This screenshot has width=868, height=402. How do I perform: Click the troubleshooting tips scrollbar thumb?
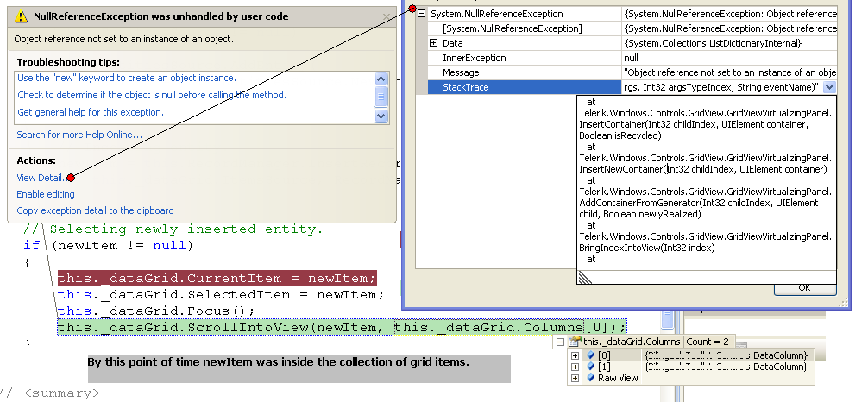click(x=381, y=97)
